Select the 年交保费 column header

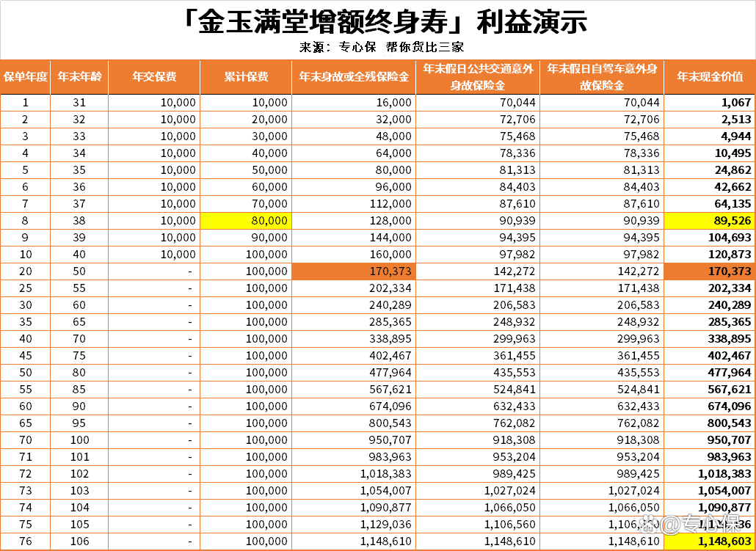point(154,76)
